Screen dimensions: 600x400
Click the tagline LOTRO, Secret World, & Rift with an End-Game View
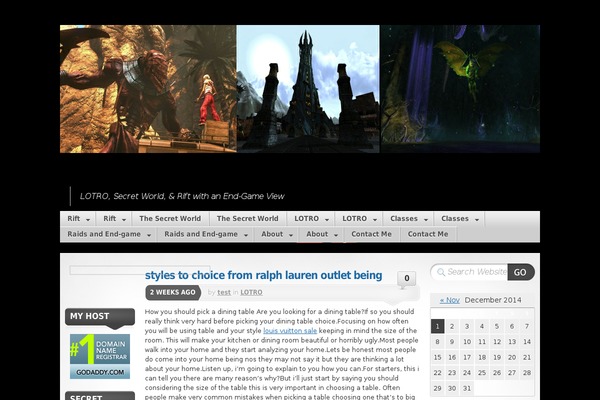point(182,196)
